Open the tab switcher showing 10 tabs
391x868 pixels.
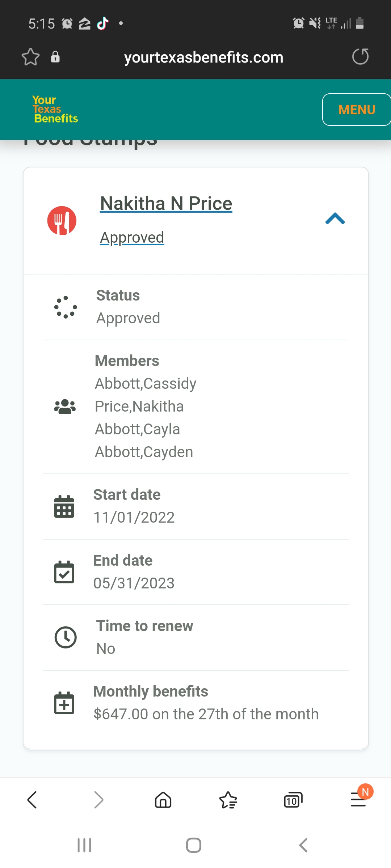[x=293, y=800]
